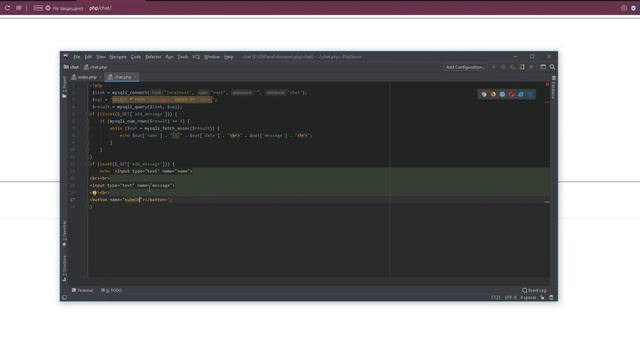Click the UTF-8 encoding selector in status bar
The image size is (640, 360).
[511, 298]
